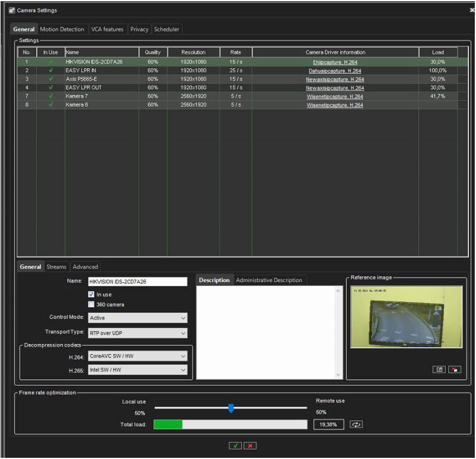Enable the 360 camera checkbox
The height and width of the screenshot is (459, 476).
tap(91, 304)
